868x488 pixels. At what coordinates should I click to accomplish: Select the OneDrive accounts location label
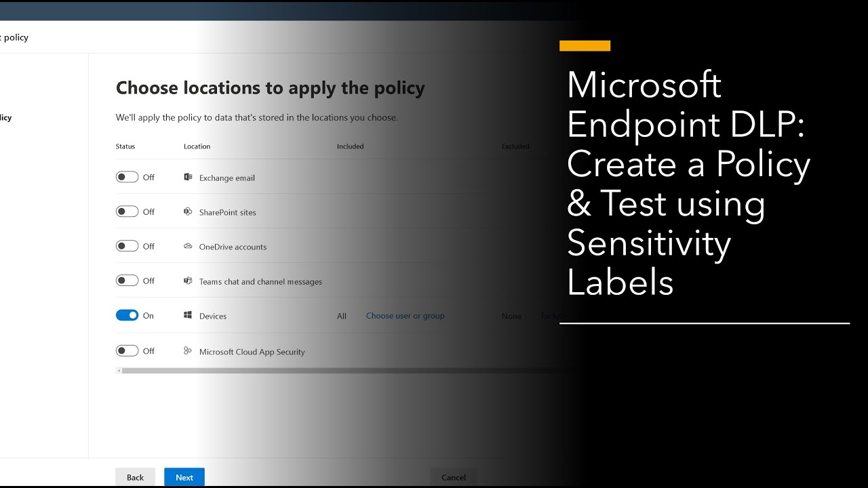point(233,247)
